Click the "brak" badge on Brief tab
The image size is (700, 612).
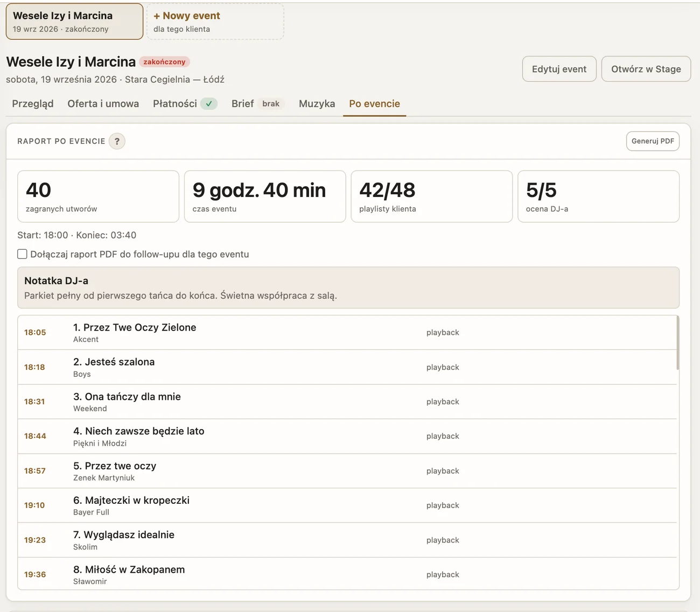tap(271, 104)
